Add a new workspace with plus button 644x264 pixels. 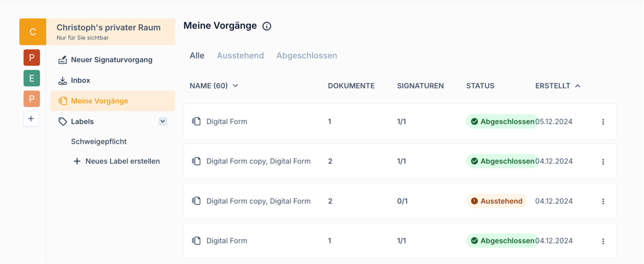pyautogui.click(x=31, y=119)
